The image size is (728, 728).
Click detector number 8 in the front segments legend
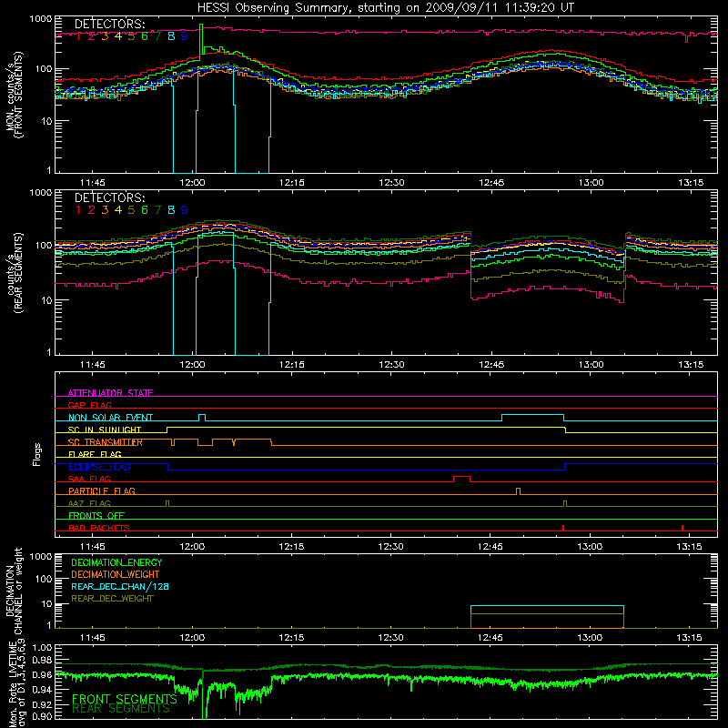point(171,36)
